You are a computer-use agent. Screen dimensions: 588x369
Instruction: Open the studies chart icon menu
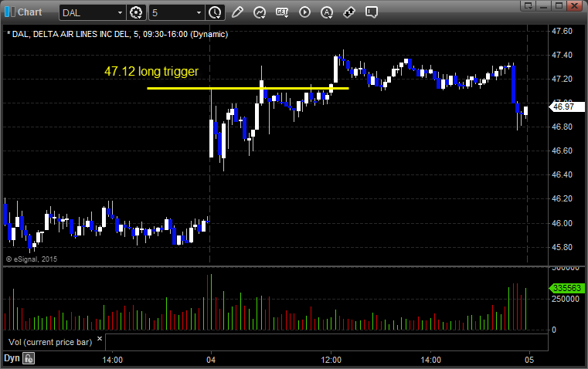point(260,12)
